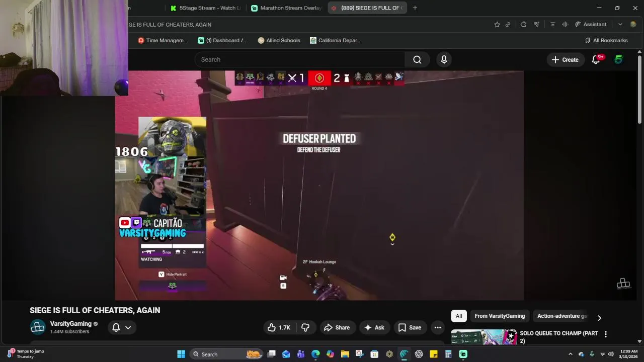The width and height of the screenshot is (644, 362).
Task: Open SOLO QUEUE TO CHAMP thumbnail
Action: pyautogui.click(x=484, y=337)
